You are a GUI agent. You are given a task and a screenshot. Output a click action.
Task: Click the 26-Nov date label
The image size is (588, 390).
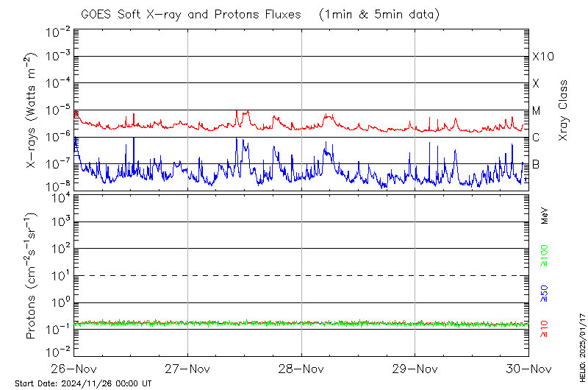click(x=73, y=369)
